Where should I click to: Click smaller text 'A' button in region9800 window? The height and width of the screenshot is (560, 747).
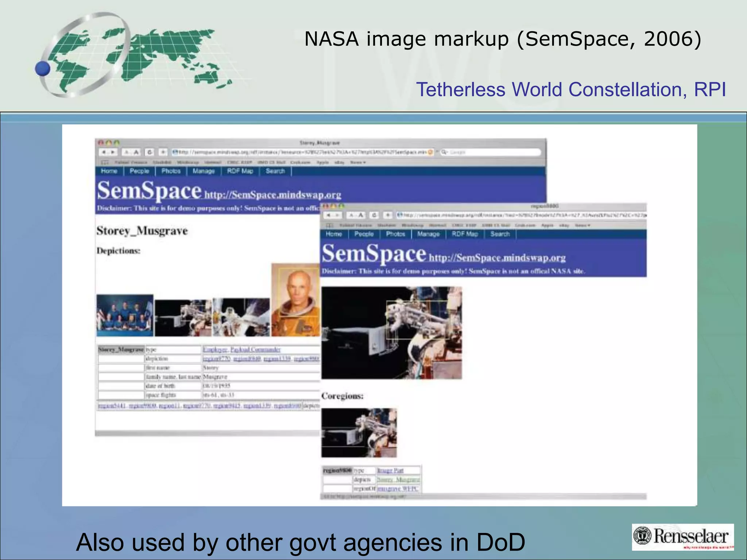coord(352,215)
